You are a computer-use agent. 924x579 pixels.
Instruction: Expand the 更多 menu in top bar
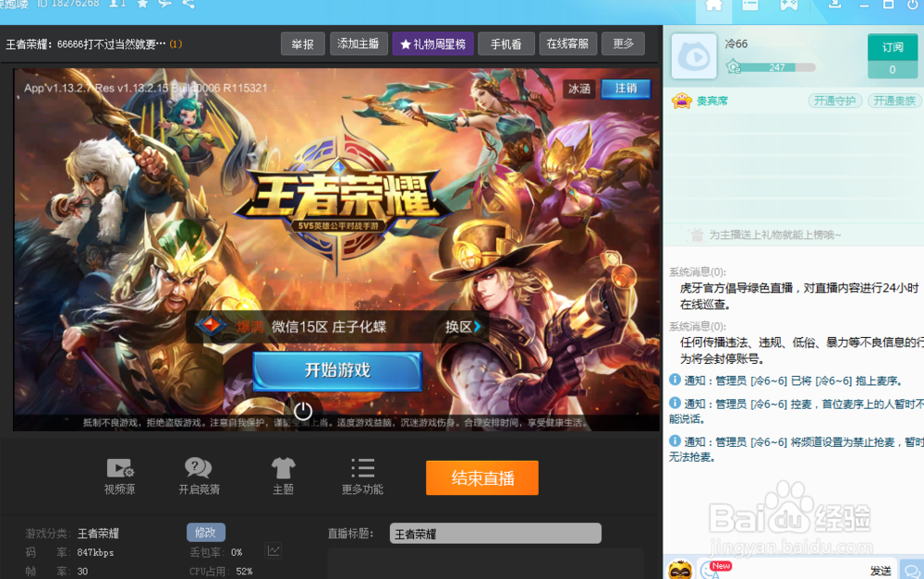tap(623, 43)
